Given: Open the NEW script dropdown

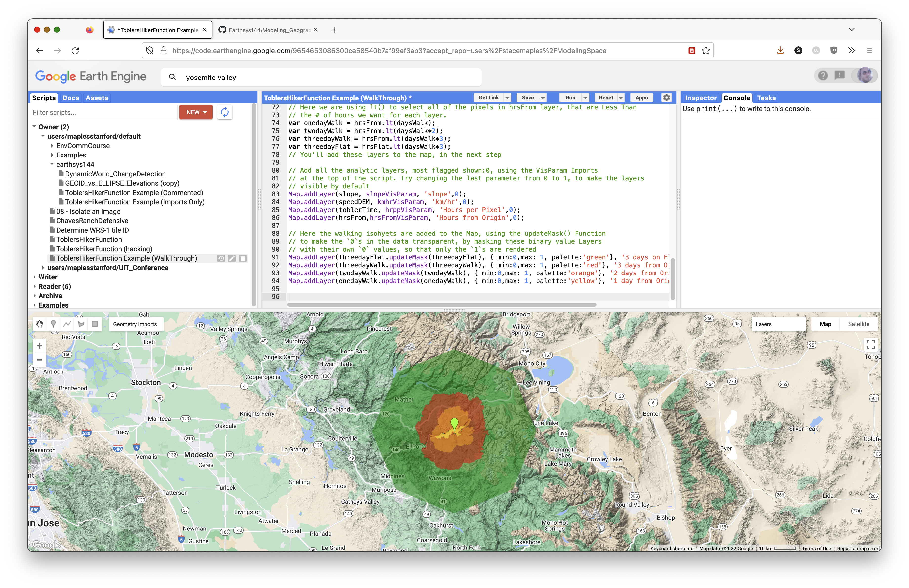Looking at the screenshot, I should 196,112.
